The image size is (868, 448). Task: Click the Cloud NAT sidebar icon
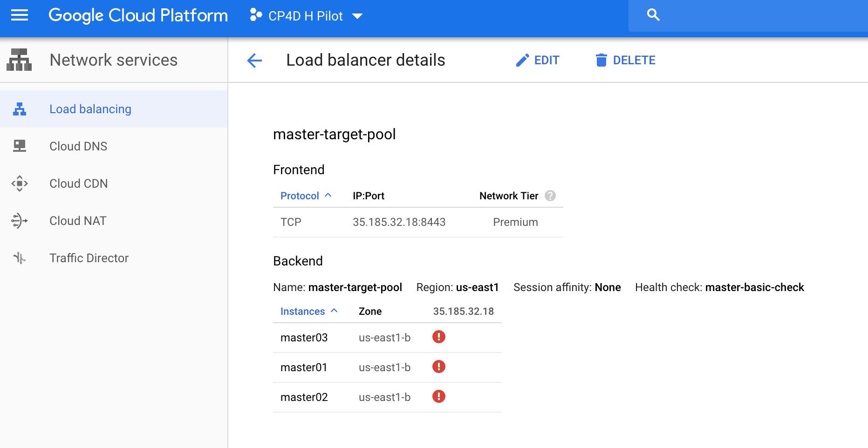[x=20, y=221]
